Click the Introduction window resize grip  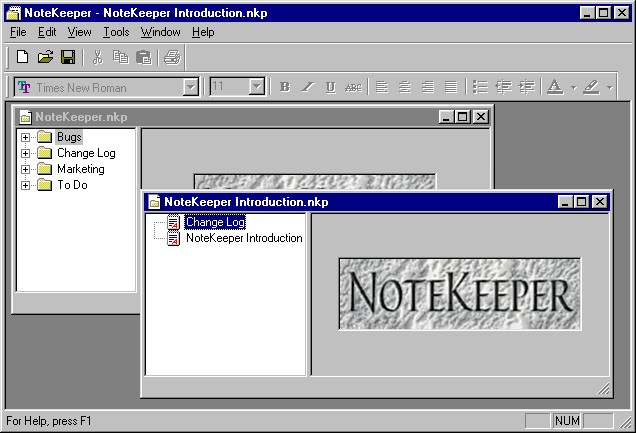[604, 389]
